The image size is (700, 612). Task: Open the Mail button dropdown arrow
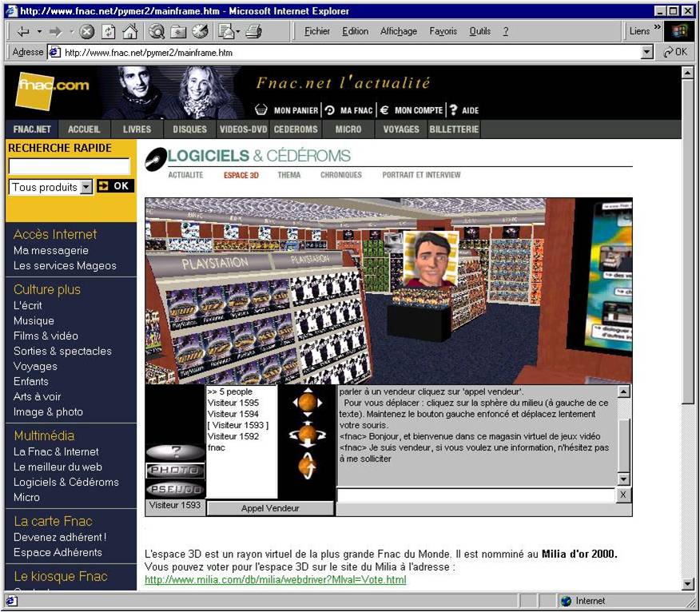click(238, 32)
